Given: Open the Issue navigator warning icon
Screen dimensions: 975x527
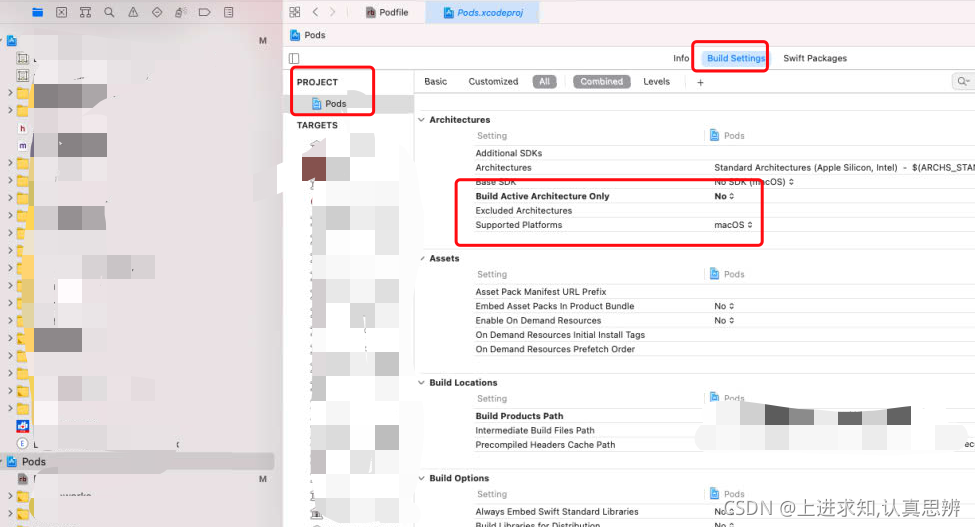Looking at the screenshot, I should coord(133,12).
